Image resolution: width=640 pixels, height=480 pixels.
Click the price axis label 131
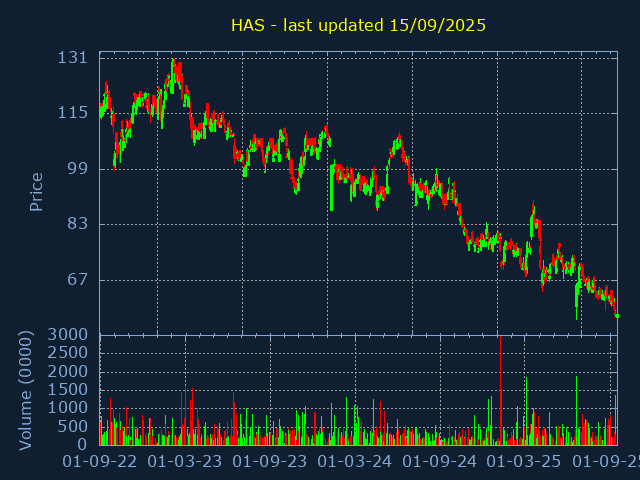pyautogui.click(x=73, y=58)
